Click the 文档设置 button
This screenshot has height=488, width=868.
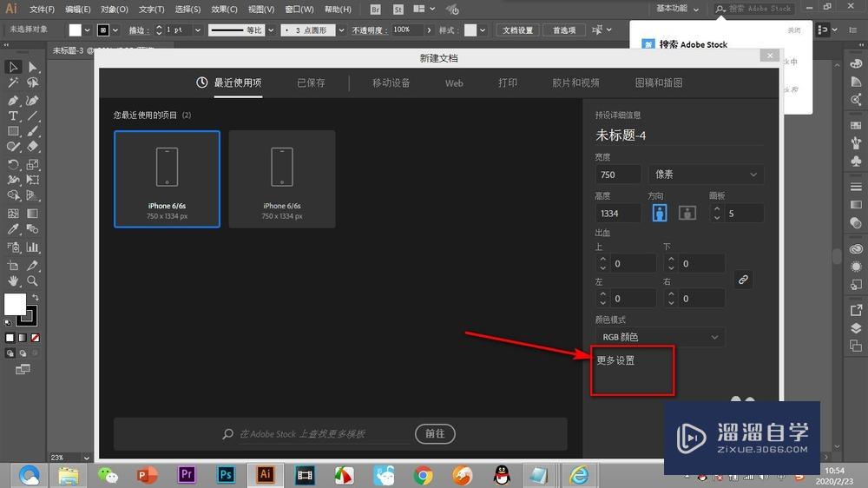[x=517, y=30]
